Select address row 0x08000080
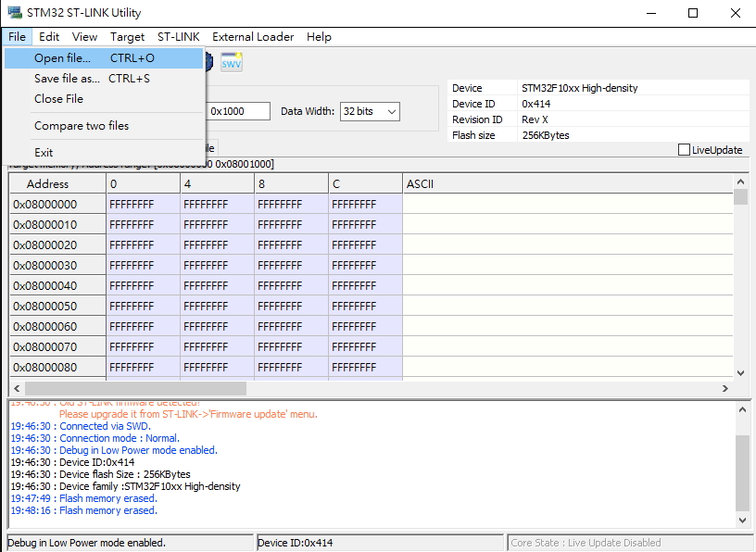Image resolution: width=756 pixels, height=552 pixels. pyautogui.click(x=57, y=368)
